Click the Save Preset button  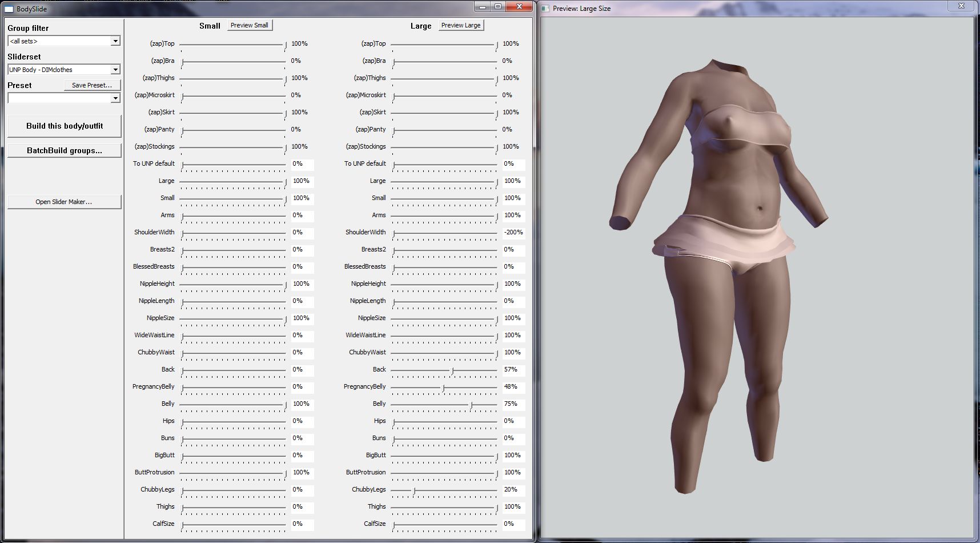(x=92, y=85)
